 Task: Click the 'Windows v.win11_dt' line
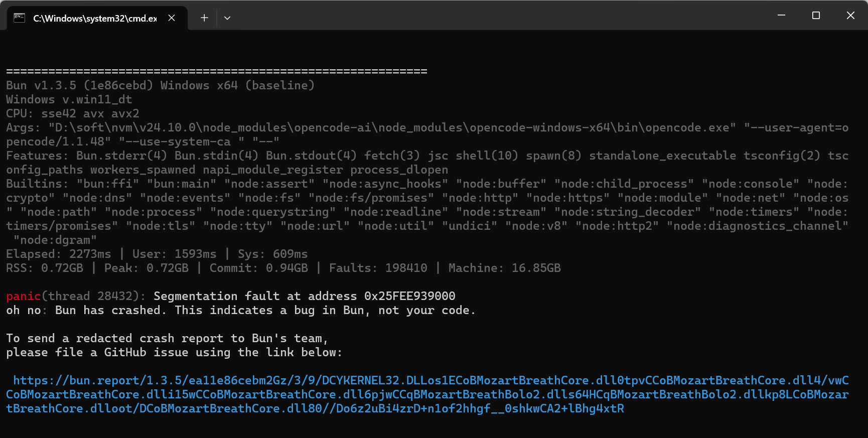coord(69,99)
